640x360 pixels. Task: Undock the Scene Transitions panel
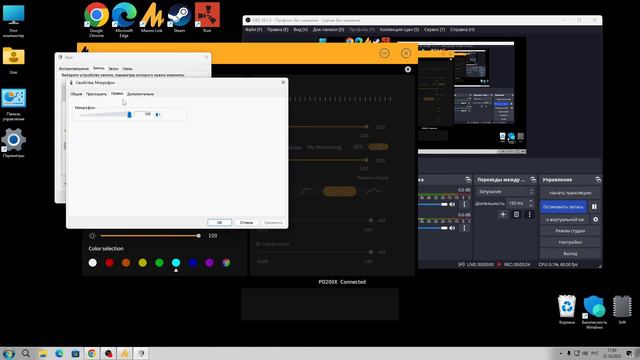(x=533, y=180)
